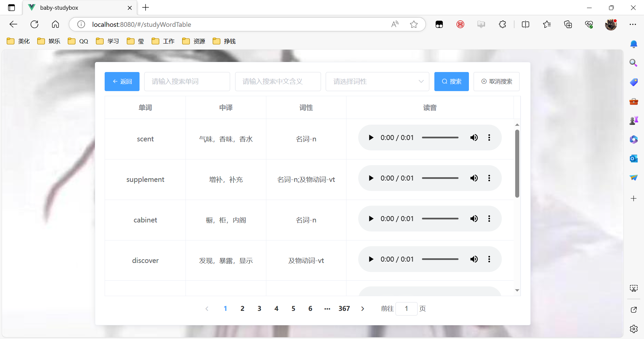Open the user profile avatar
Screen dimensions: 644x339
[x=611, y=24]
